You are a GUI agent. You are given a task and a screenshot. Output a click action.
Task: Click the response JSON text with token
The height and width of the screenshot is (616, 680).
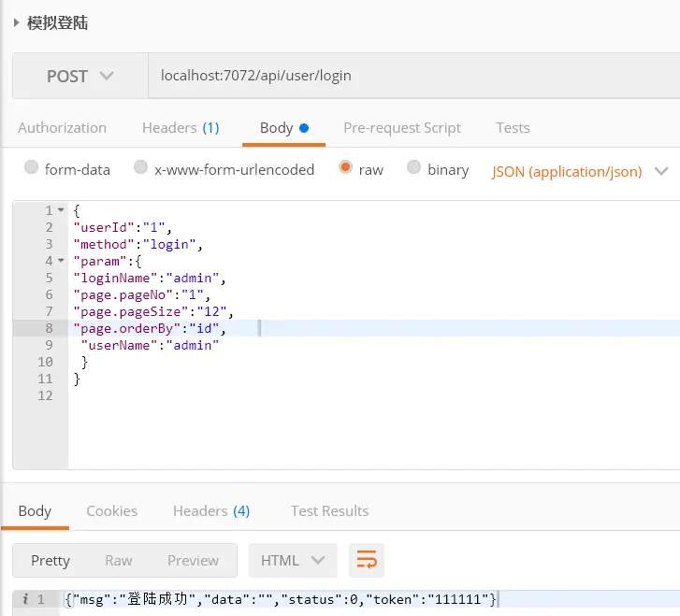pos(281,599)
